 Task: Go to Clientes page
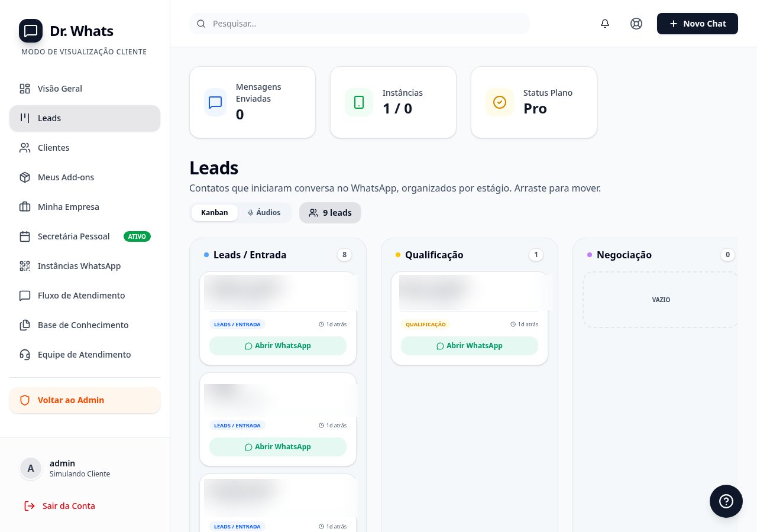(x=85, y=148)
